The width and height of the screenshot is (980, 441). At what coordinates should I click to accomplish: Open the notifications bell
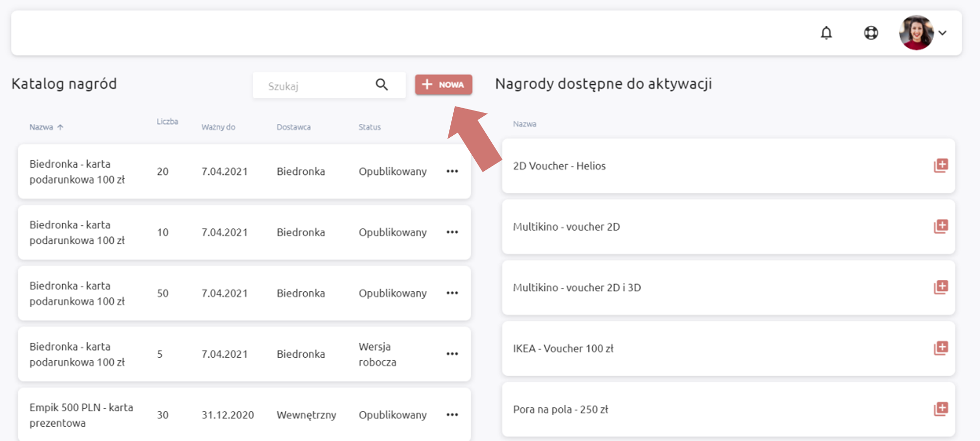pos(826,33)
